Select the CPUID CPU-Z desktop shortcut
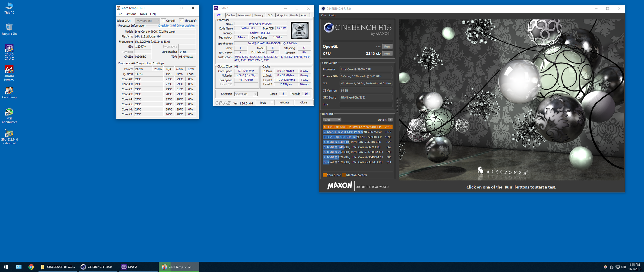 tap(9, 52)
